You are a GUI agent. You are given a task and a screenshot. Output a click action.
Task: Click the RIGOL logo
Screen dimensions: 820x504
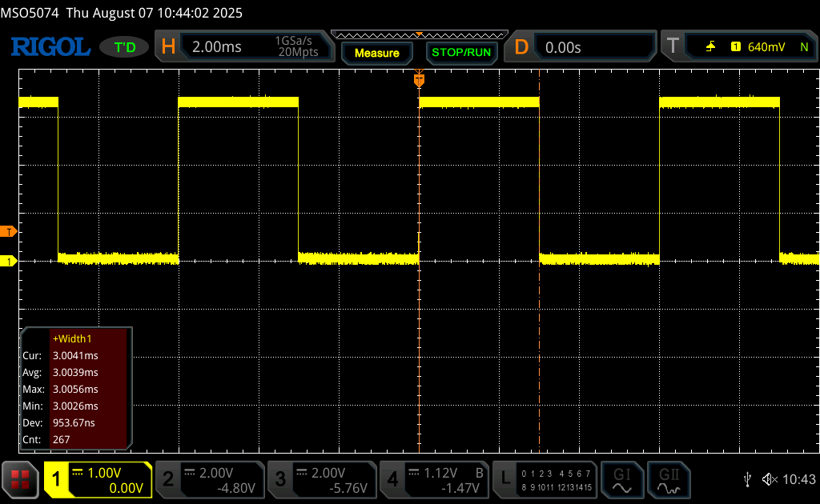50,47
